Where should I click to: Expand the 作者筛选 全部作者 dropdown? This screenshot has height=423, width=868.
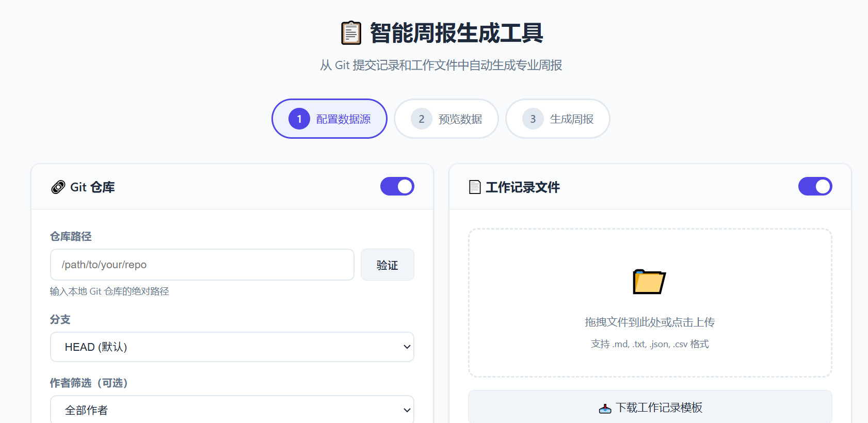pos(232,410)
